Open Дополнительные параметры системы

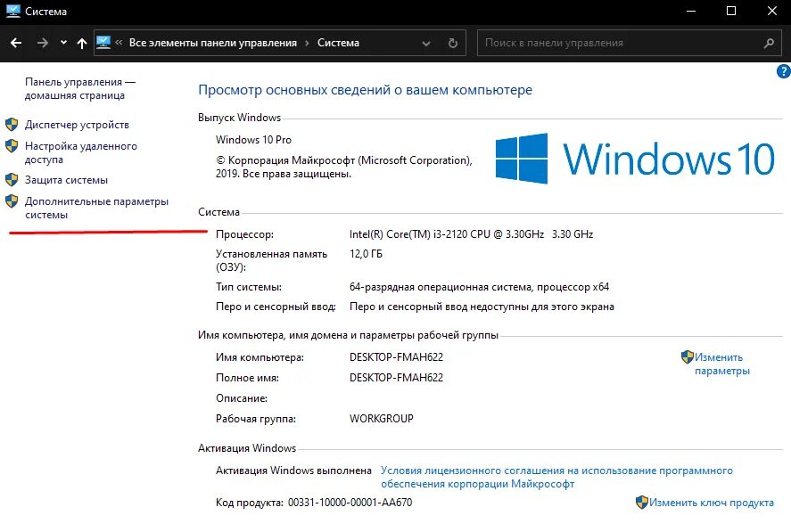click(96, 208)
